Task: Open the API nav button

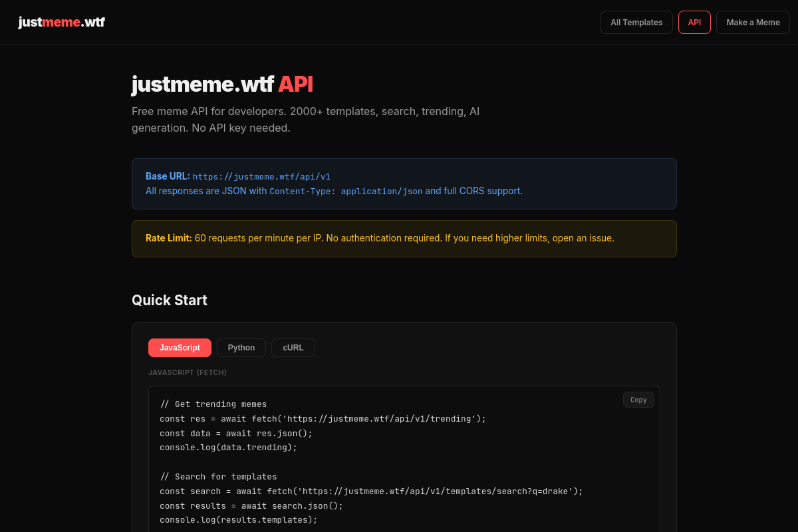Action: (x=694, y=22)
